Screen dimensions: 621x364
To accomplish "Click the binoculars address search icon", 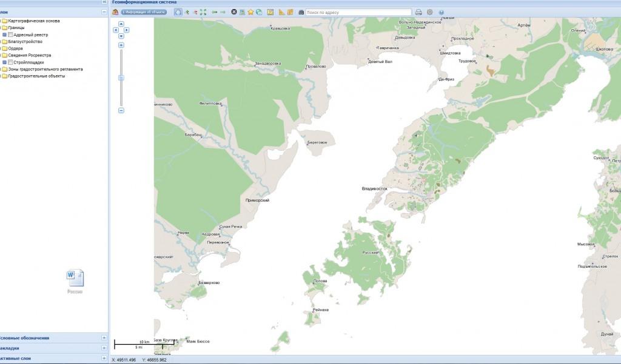I will (301, 12).
